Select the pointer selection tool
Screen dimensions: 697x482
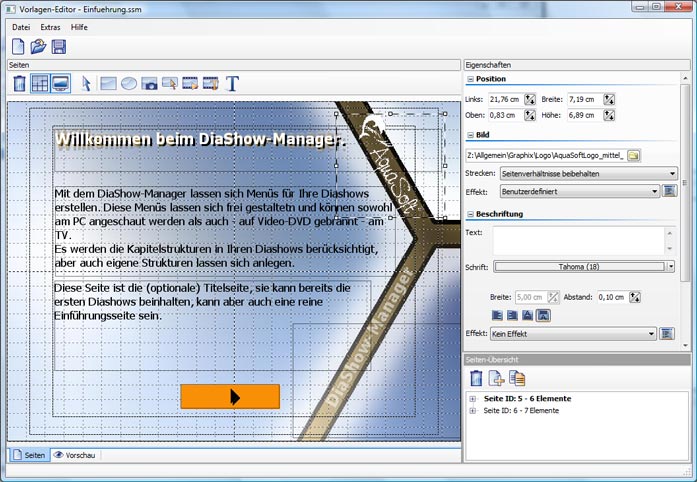click(86, 84)
